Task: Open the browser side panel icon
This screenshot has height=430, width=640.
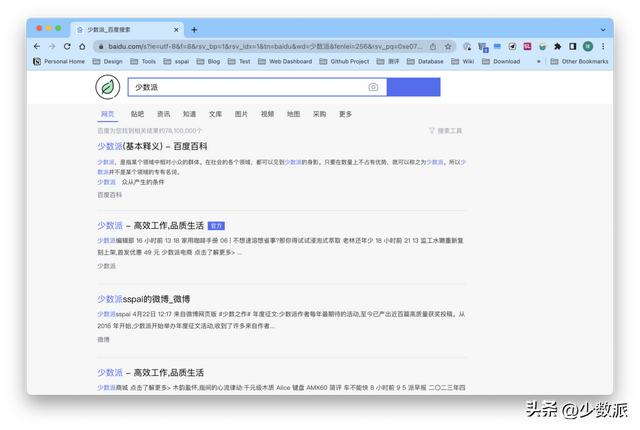Action: (572, 47)
